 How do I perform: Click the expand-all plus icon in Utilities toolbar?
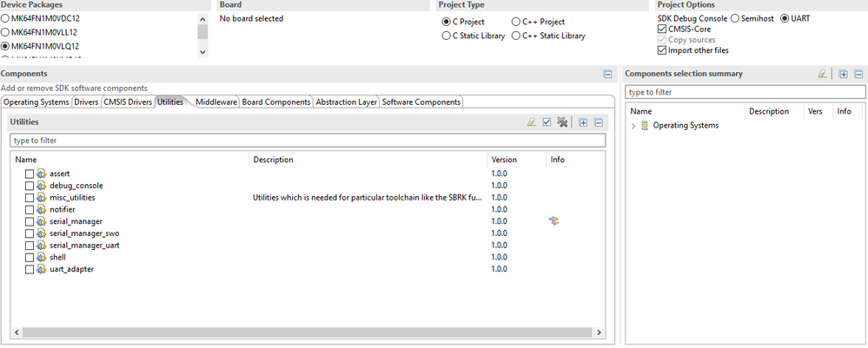[583, 122]
